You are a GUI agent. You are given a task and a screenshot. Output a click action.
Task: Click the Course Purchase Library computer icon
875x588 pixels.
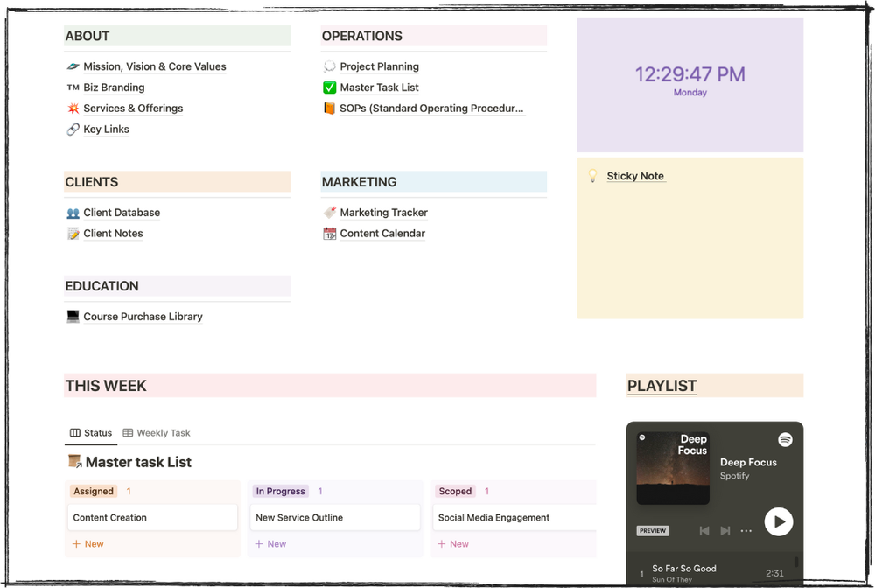[x=73, y=317]
